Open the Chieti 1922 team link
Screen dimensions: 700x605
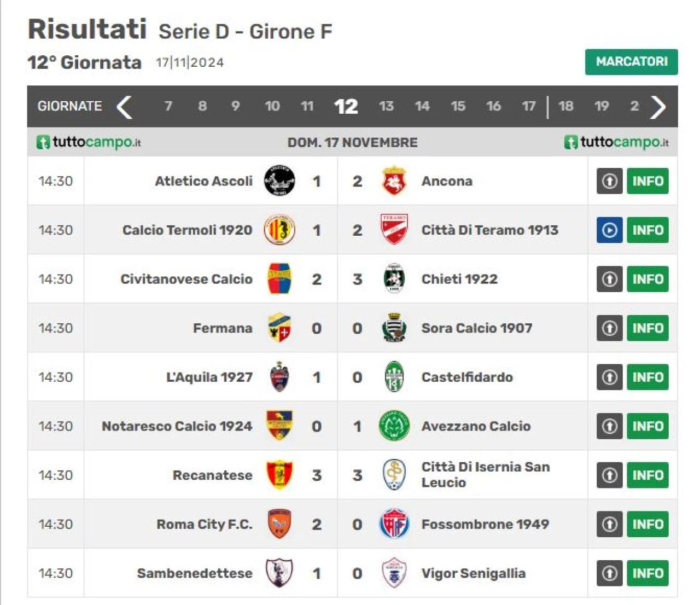point(459,279)
